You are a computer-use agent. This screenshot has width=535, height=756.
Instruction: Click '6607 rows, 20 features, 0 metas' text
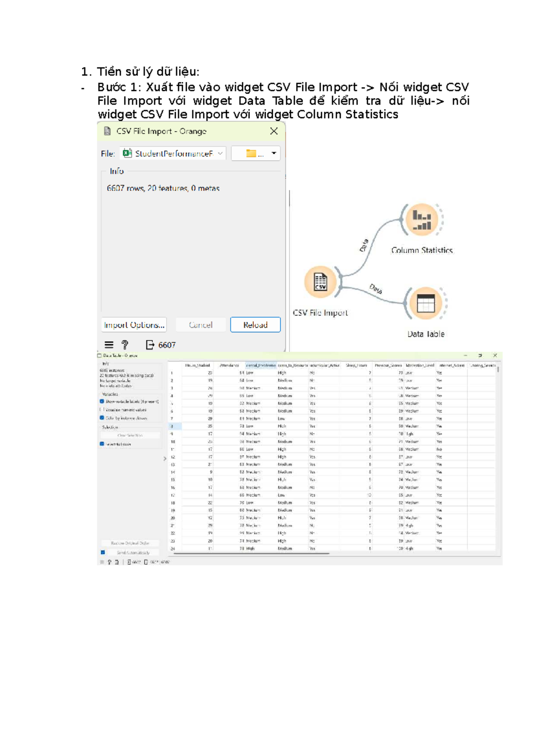coord(163,188)
